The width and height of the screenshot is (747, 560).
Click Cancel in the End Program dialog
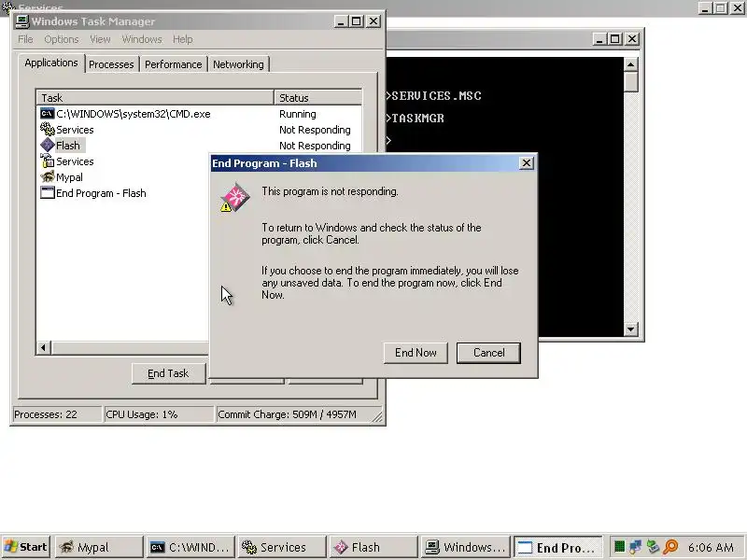(x=488, y=353)
